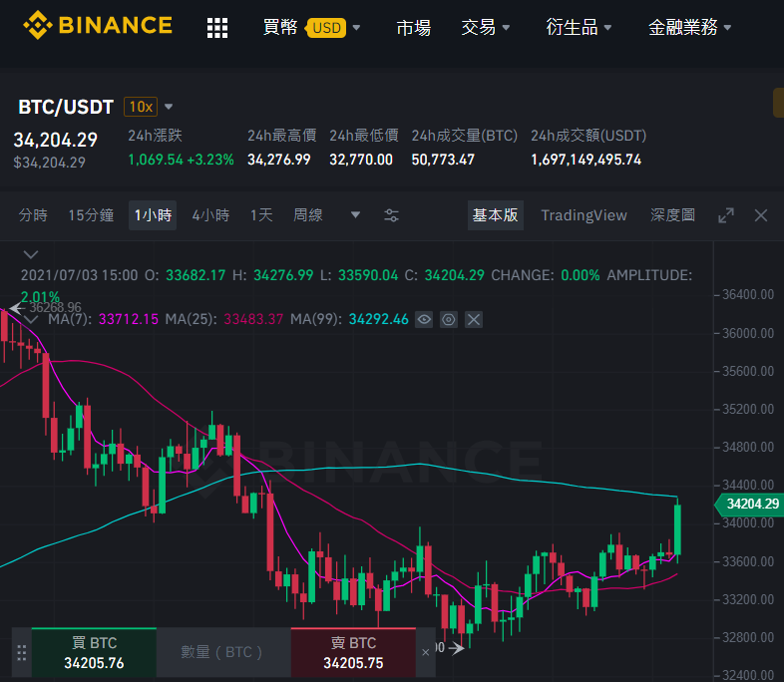Screen dimensions: 784x682
Task: Open chart indicator settings sliders icon
Action: click(x=391, y=215)
